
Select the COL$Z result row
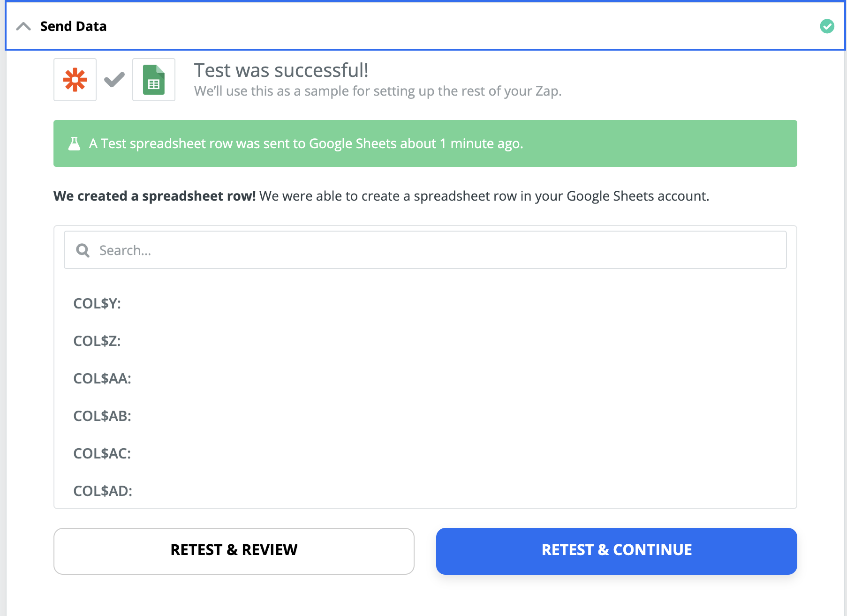[425, 341]
